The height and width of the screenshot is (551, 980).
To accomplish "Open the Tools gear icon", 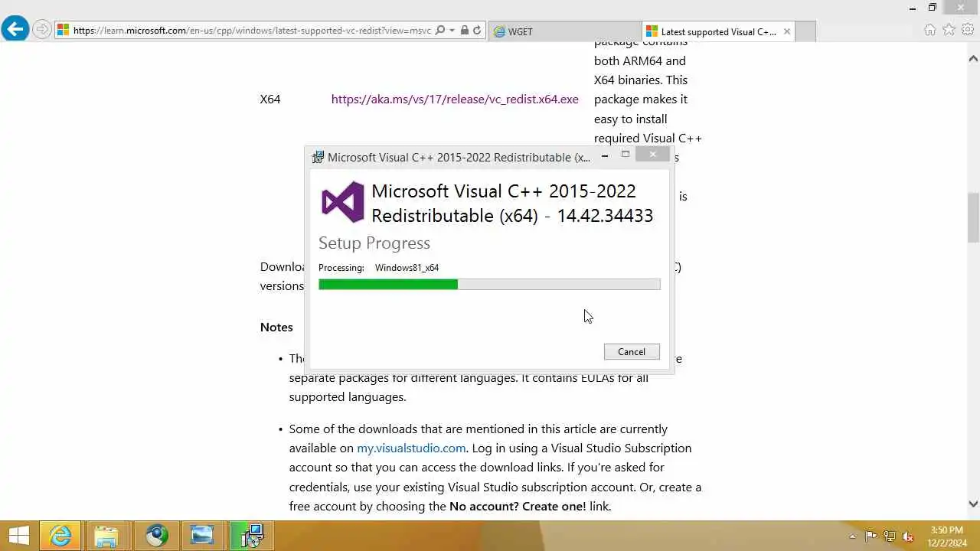I will 968,30.
